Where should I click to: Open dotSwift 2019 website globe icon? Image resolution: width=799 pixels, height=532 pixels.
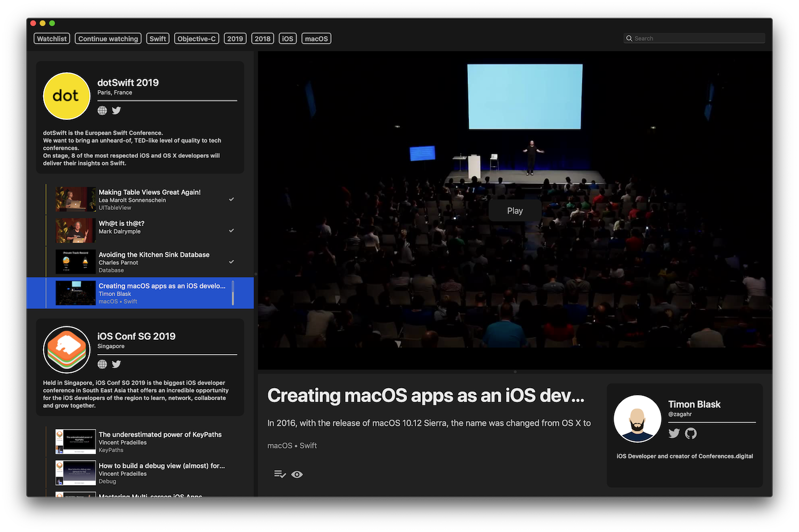(102, 110)
